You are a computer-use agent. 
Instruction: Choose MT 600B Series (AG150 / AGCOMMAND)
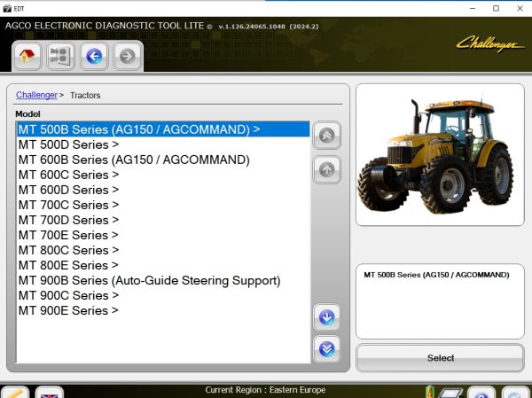pos(163,160)
